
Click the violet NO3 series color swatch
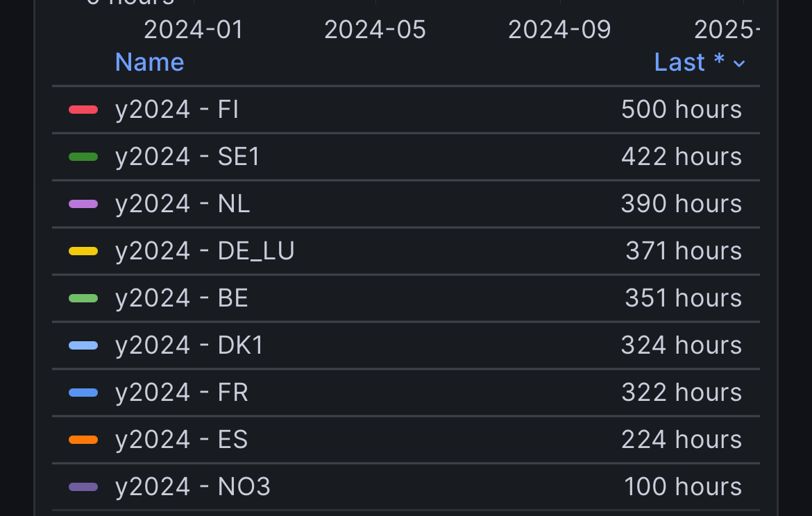tap(83, 487)
